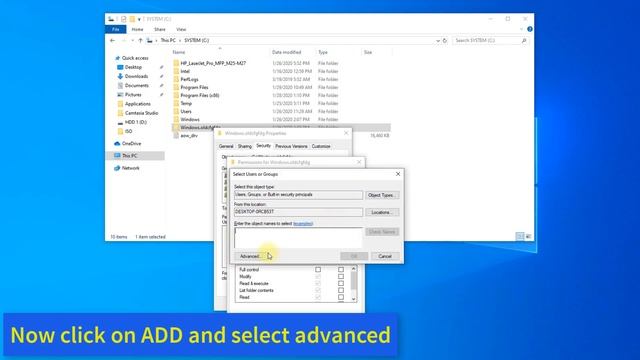Switch to Previous Versions tab in Properties

(291, 146)
